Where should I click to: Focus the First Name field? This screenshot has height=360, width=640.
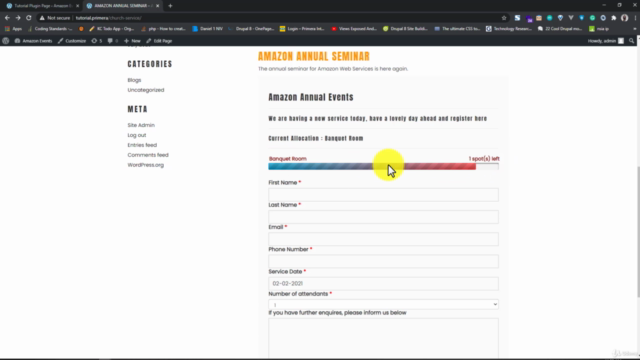pos(383,195)
